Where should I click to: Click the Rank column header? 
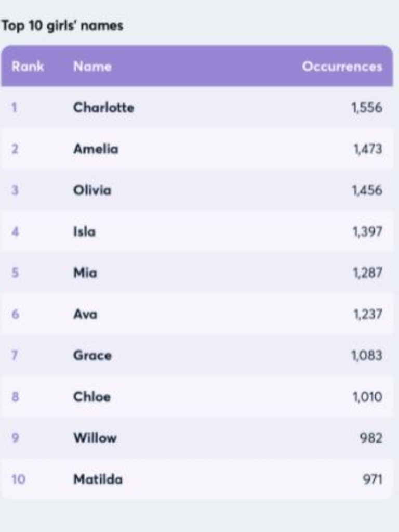28,67
